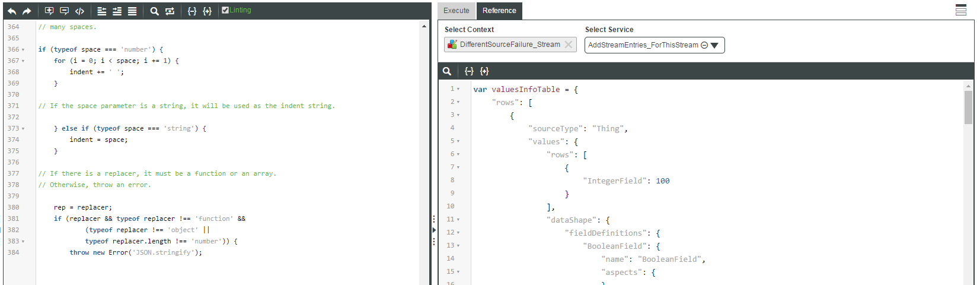This screenshot has height=285, width=980.
Task: Collapse the fold at reference line 7
Action: [x=458, y=167]
